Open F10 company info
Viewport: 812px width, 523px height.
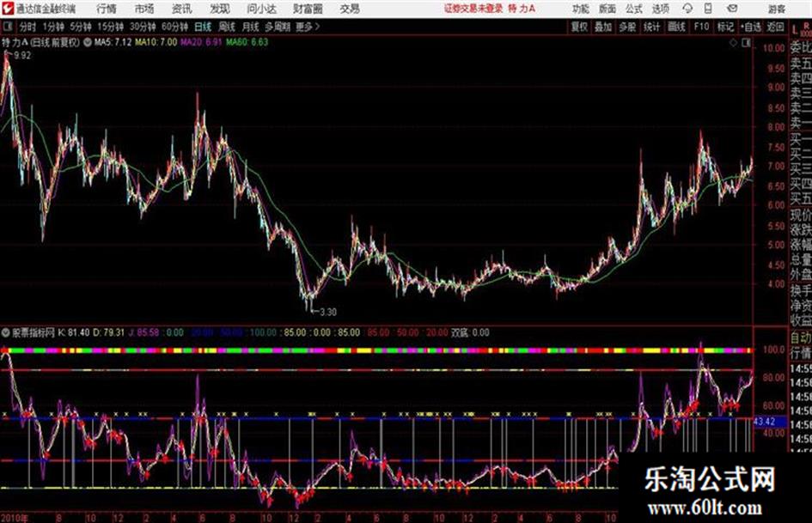click(701, 27)
